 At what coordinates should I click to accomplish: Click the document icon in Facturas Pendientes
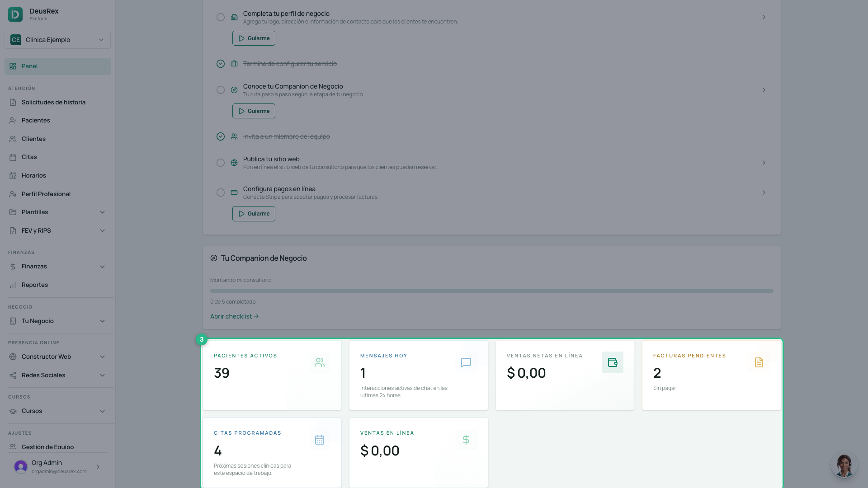pyautogui.click(x=759, y=362)
